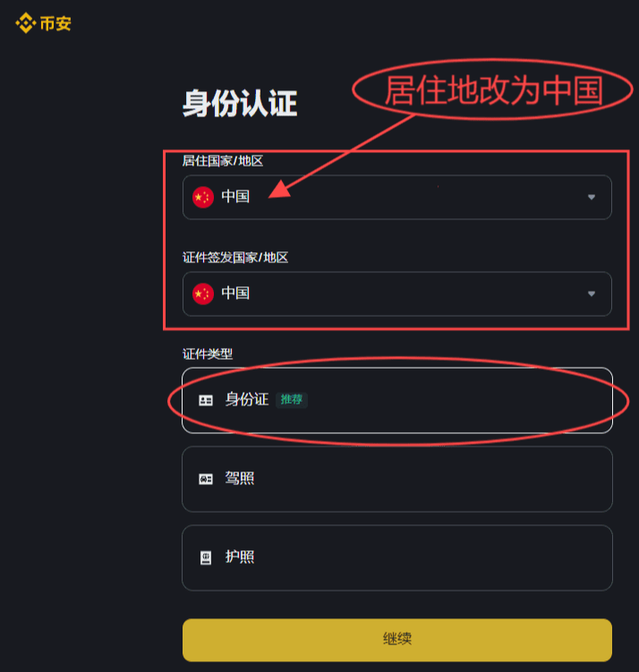Viewport: 639px width, 672px height.
Task: Expand the 证件签发国家/地区 dropdown arrow
Action: tap(592, 293)
